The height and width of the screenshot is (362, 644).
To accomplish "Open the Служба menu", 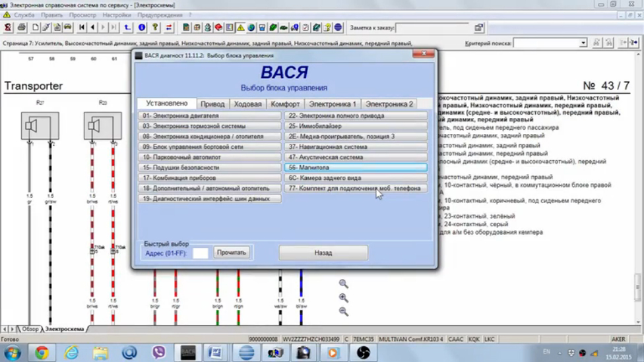I will pos(24,15).
